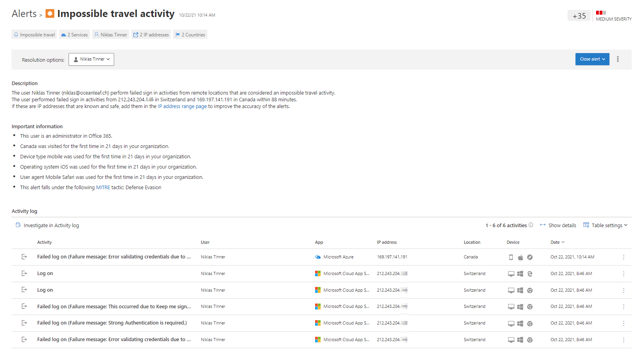Click the Location column header

tap(472, 242)
